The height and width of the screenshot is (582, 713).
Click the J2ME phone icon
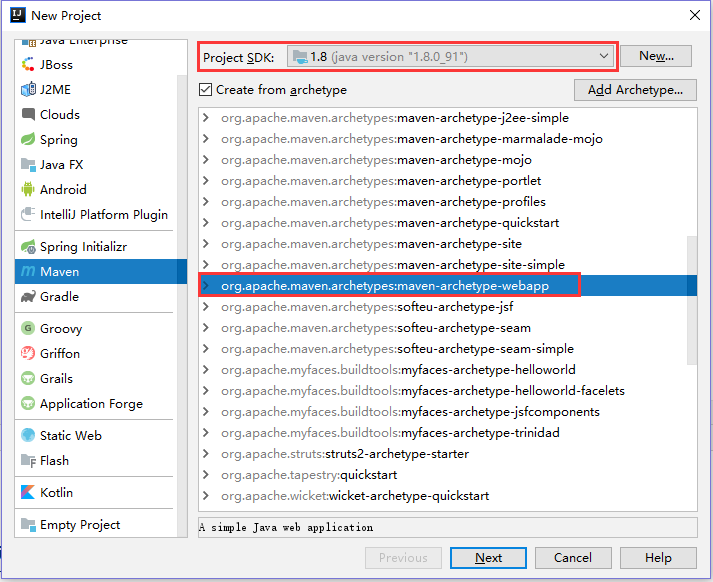pyautogui.click(x=28, y=90)
